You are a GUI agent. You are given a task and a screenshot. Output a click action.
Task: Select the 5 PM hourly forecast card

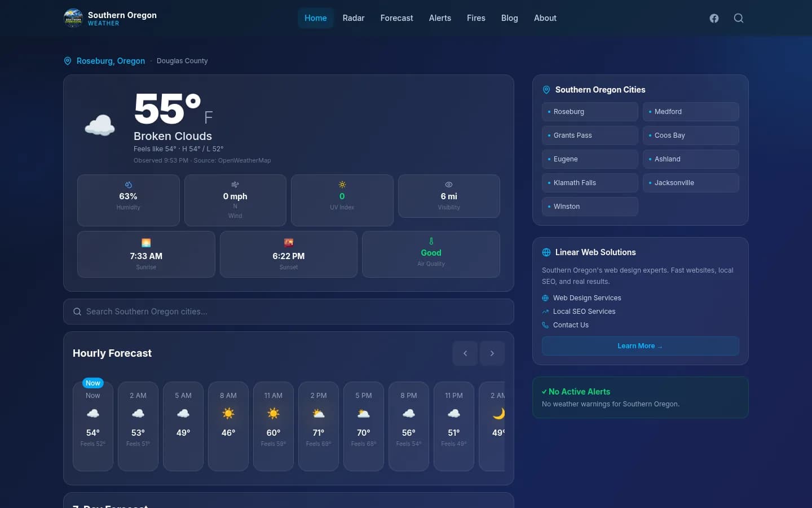click(364, 426)
